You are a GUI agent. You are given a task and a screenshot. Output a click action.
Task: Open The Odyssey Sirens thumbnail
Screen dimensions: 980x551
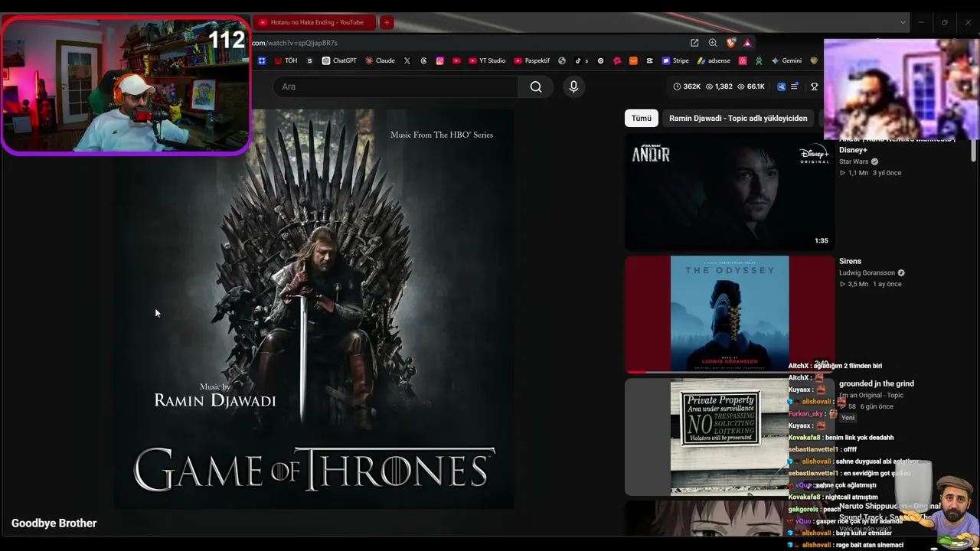tap(730, 314)
